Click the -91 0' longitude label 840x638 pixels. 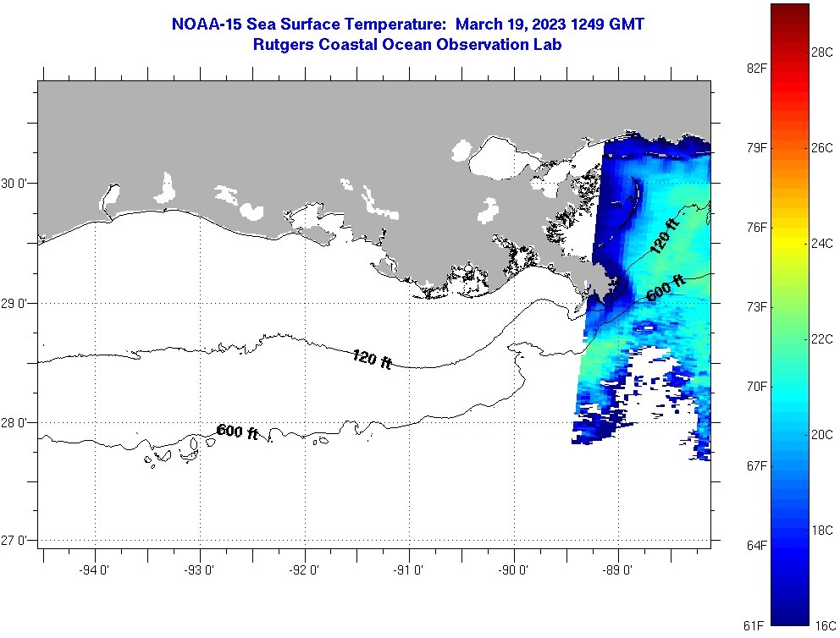coord(408,570)
